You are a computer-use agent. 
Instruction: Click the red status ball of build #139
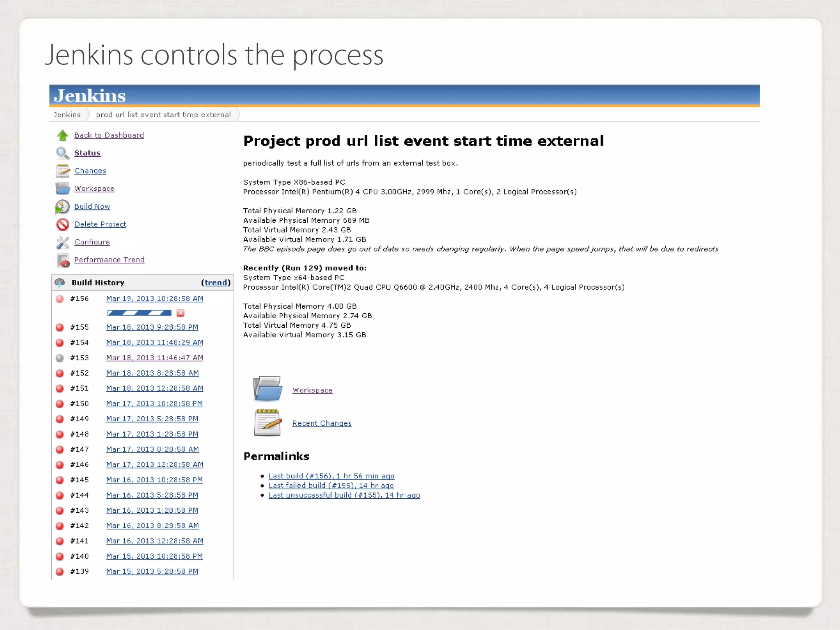click(60, 571)
